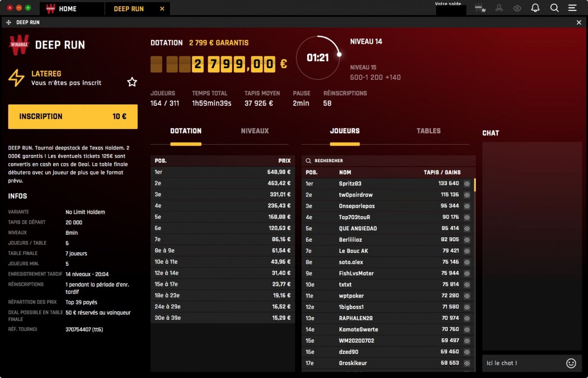Click the octopus icon in top bar

(x=499, y=8)
